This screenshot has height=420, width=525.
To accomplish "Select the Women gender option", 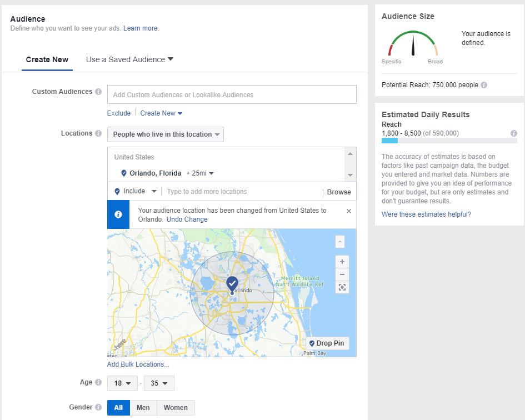I will [176, 408].
